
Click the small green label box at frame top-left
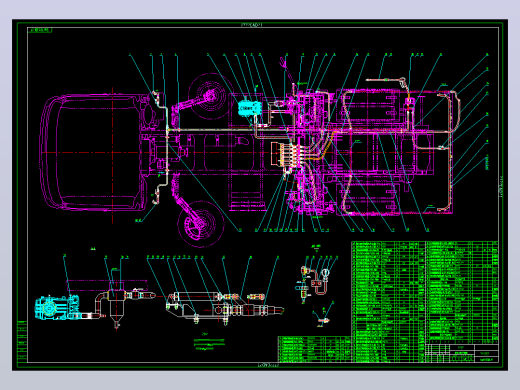tap(40, 30)
